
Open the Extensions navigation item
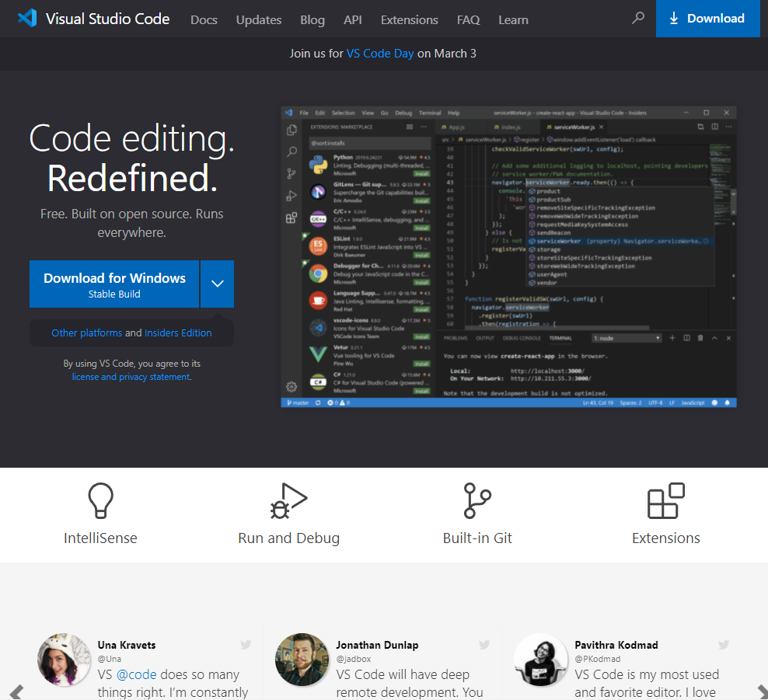tap(410, 20)
